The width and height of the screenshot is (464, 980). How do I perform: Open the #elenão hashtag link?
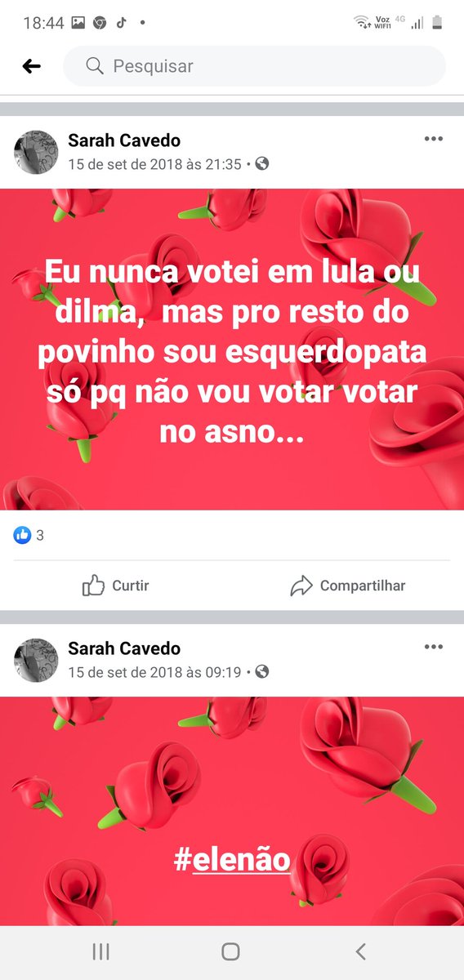pyautogui.click(x=232, y=860)
